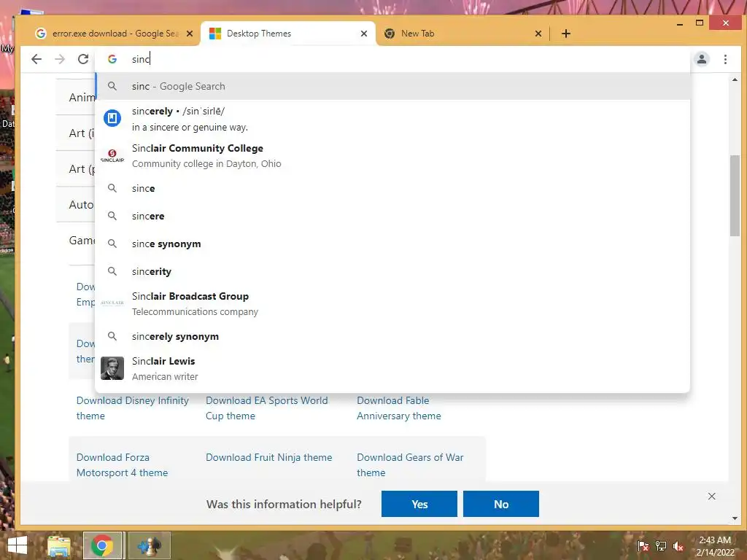The image size is (747, 560).
Task: Select 'sinc - Google Search' suggestion
Action: [392, 86]
